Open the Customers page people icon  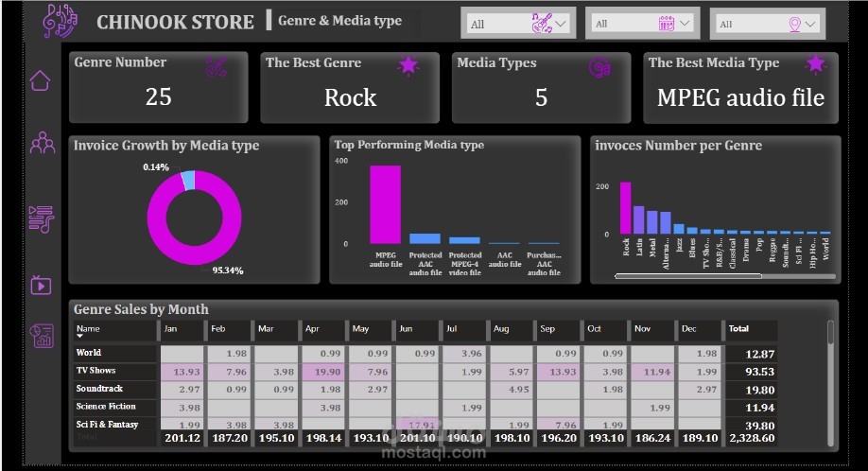[x=43, y=143]
